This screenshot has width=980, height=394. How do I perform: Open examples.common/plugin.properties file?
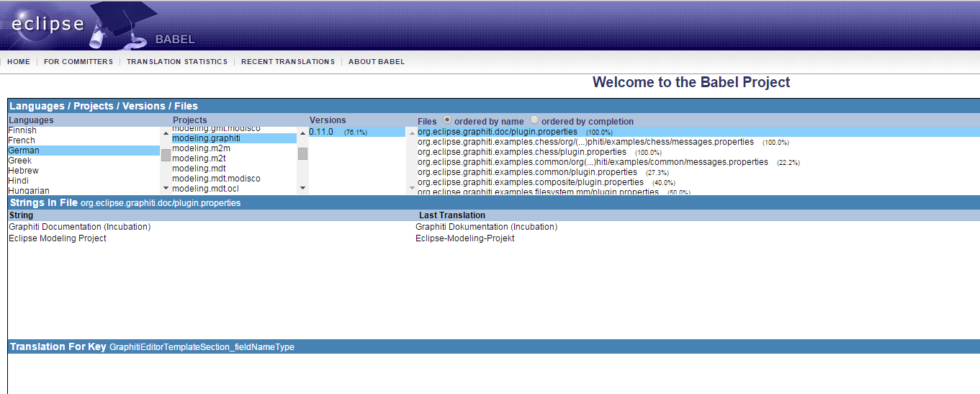(x=527, y=172)
